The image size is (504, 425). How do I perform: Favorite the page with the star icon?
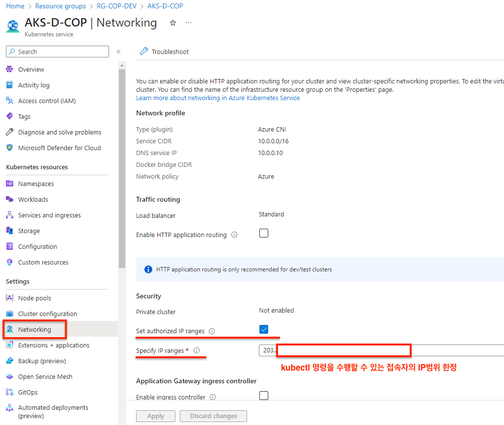tap(173, 23)
